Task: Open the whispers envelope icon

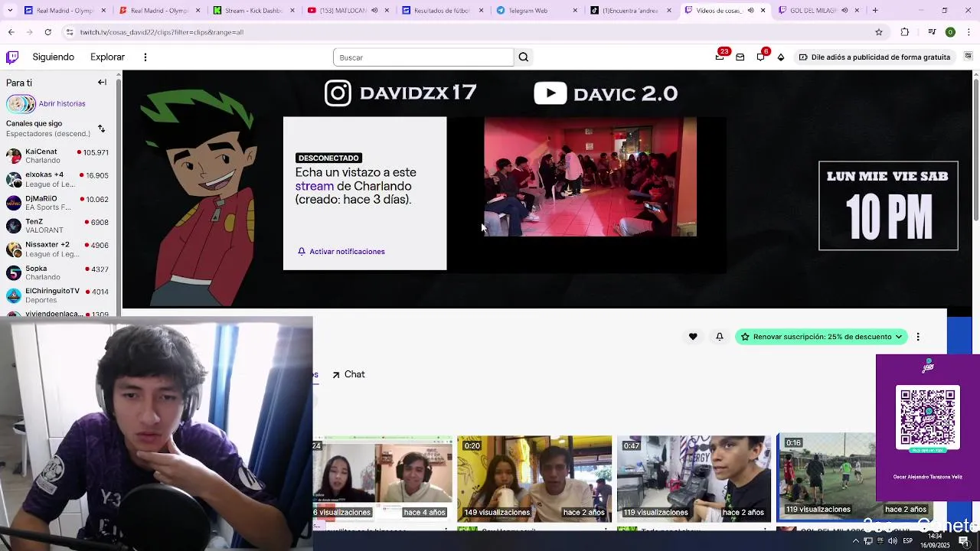Action: tap(740, 57)
